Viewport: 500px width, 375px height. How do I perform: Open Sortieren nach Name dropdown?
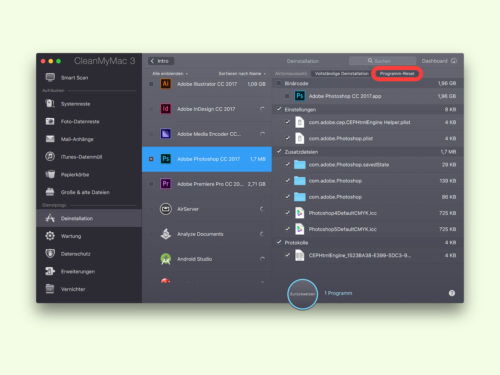242,73
